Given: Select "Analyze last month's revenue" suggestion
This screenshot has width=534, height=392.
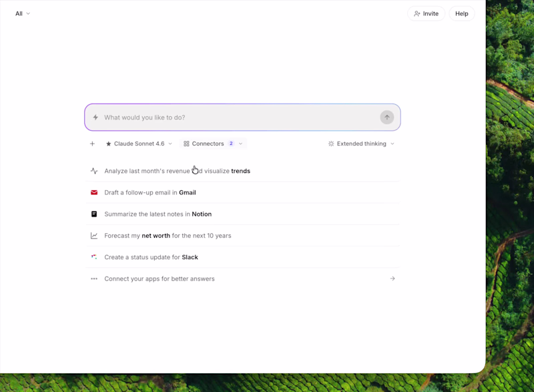Looking at the screenshot, I should [242, 171].
